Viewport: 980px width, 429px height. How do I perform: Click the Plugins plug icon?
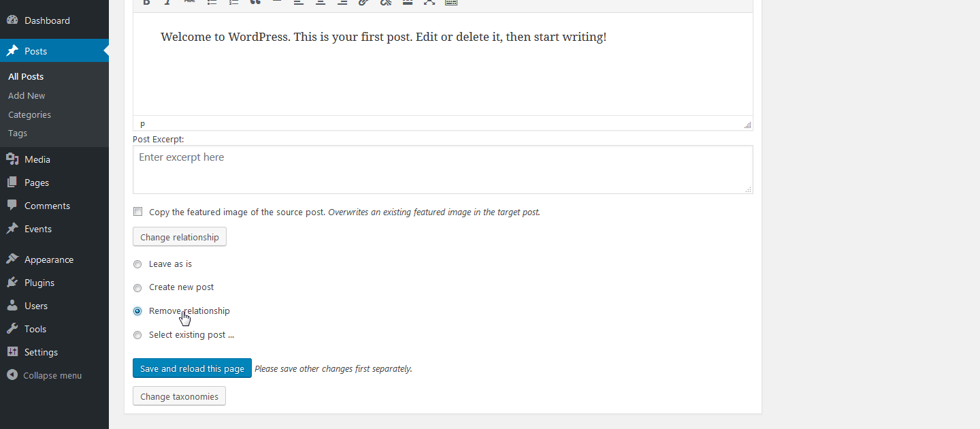point(12,283)
